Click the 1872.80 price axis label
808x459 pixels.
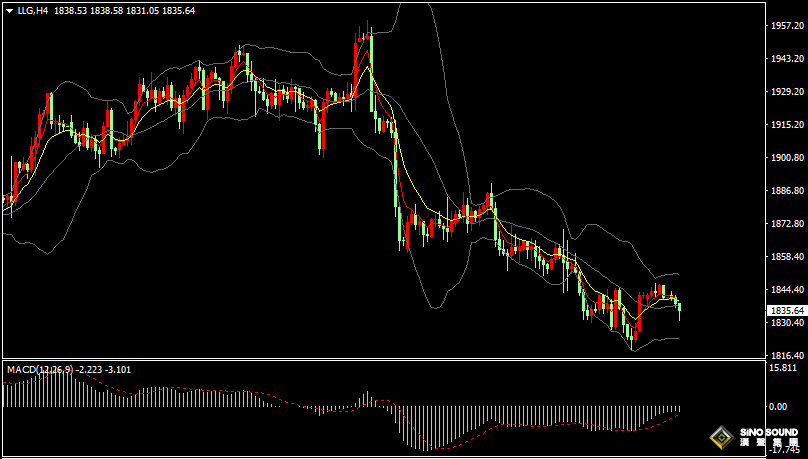pyautogui.click(x=785, y=224)
